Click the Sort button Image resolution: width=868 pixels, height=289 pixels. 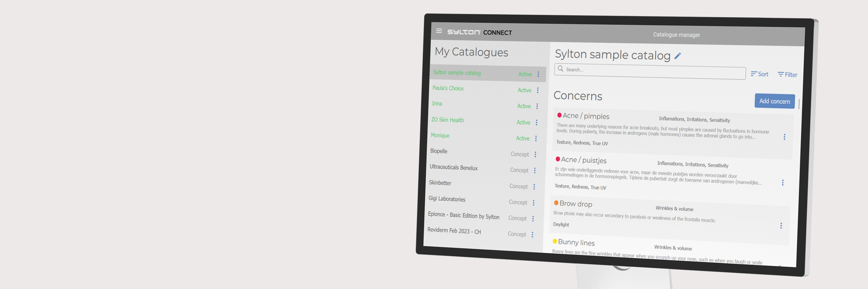tap(759, 74)
